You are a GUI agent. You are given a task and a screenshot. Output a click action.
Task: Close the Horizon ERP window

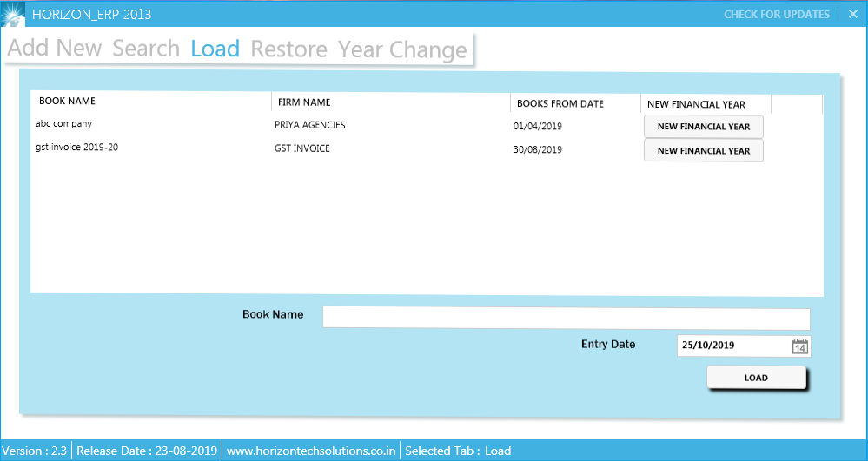[853, 15]
